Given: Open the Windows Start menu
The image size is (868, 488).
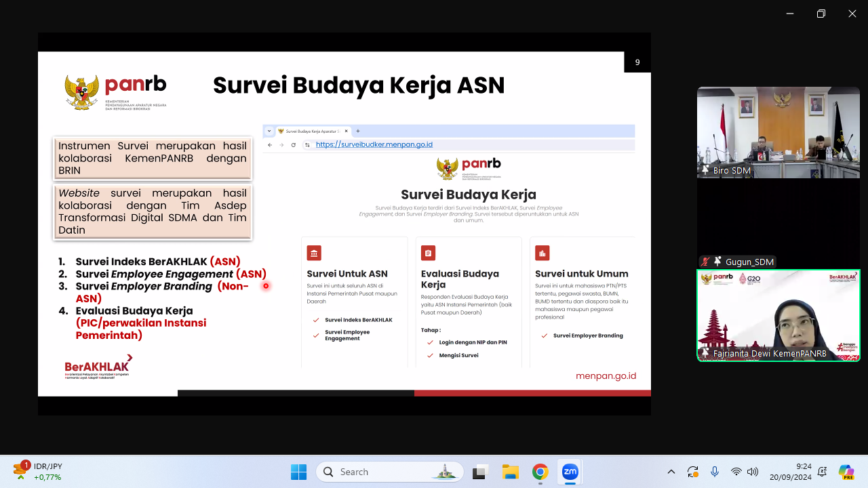Looking at the screenshot, I should click(298, 472).
